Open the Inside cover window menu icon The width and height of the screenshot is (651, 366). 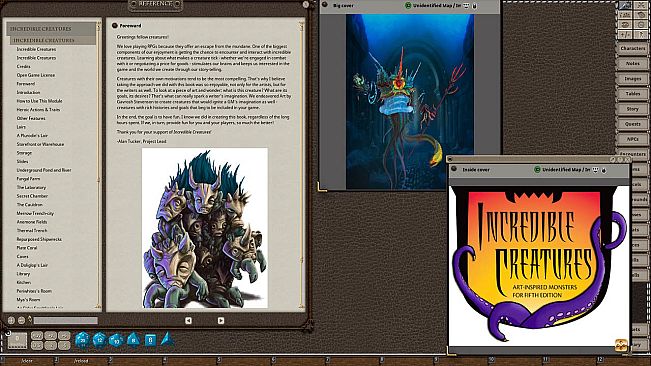tap(450, 159)
